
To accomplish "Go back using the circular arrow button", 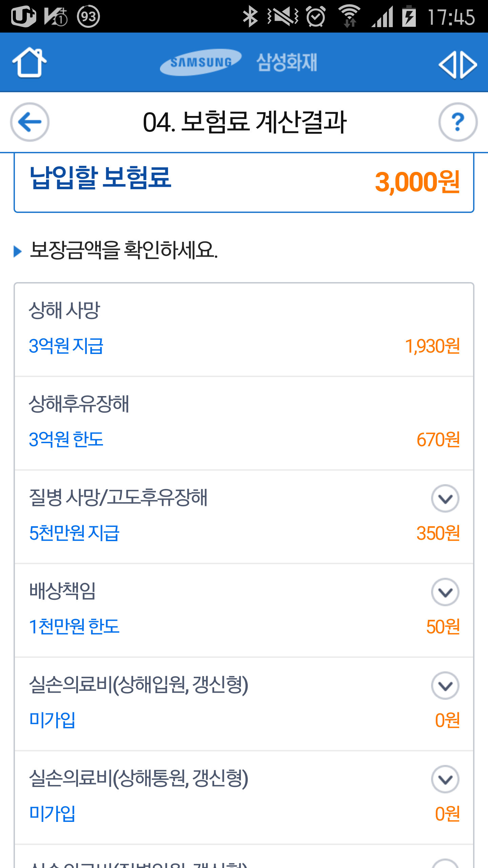I will [x=30, y=122].
